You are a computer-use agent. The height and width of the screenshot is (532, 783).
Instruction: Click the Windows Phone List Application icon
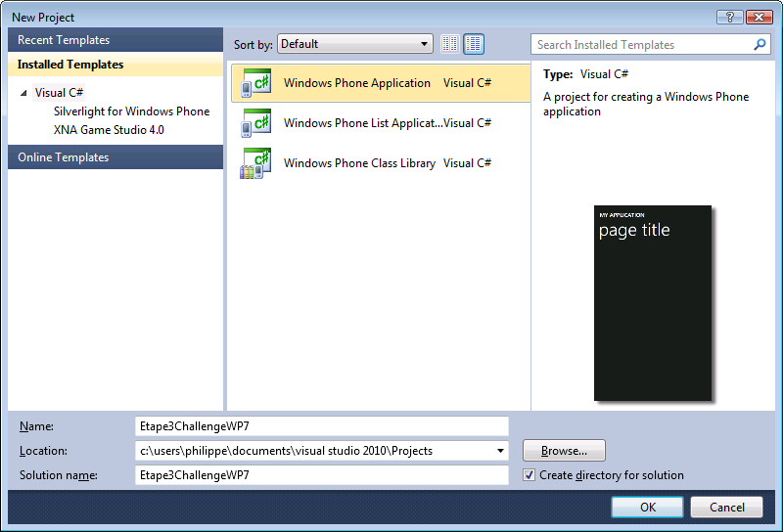(255, 123)
